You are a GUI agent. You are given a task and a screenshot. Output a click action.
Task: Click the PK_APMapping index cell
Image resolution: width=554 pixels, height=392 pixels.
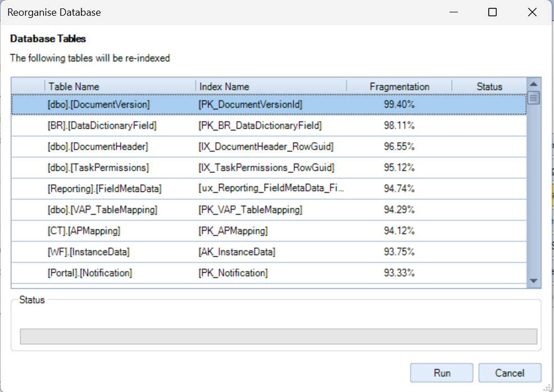pyautogui.click(x=233, y=231)
